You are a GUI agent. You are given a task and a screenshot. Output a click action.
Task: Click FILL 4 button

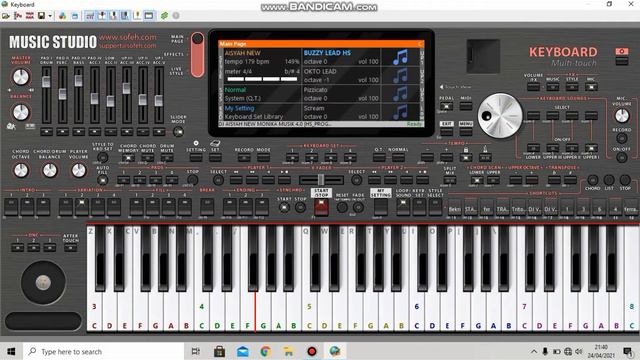click(184, 207)
